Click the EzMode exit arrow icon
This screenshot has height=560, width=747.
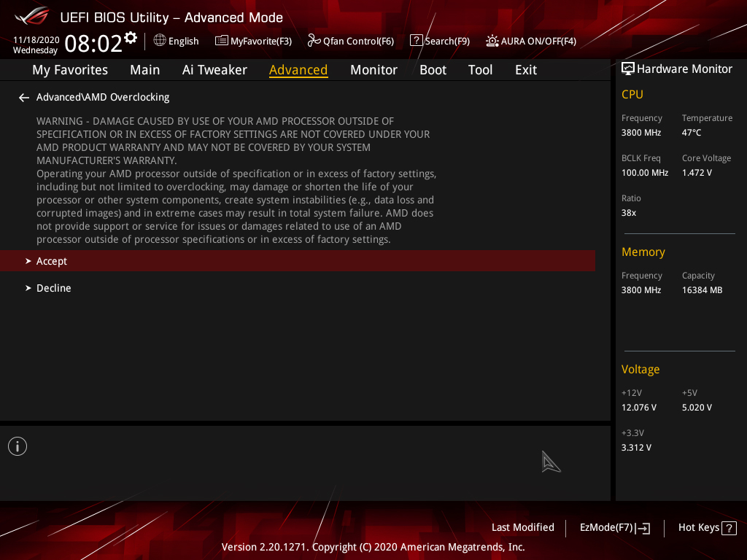pos(643,528)
